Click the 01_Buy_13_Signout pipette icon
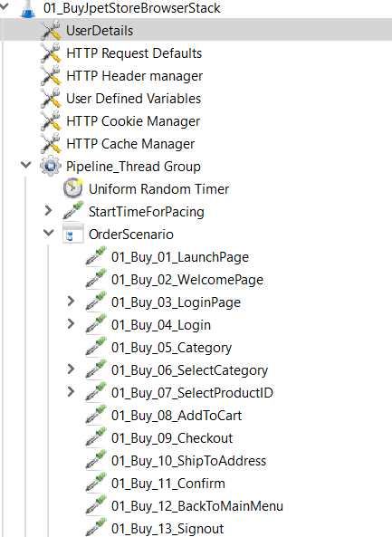 tap(96, 527)
